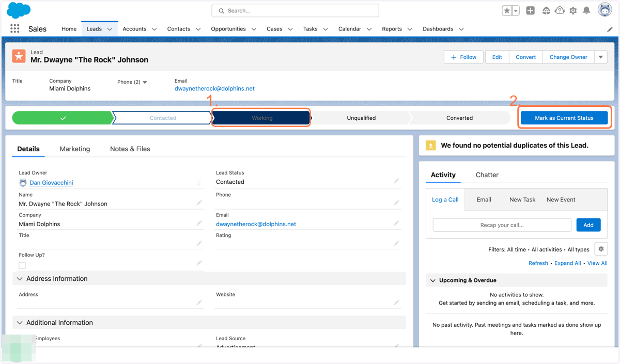Open Dan Giovacchini owner link
The width and height of the screenshot is (620, 364).
point(51,183)
